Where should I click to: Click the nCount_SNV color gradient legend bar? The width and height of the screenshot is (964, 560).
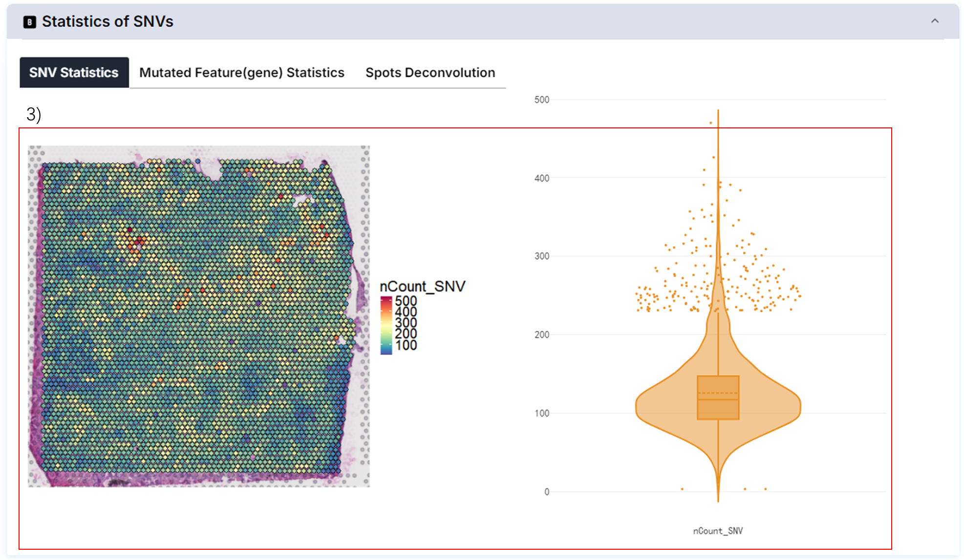pos(386,325)
